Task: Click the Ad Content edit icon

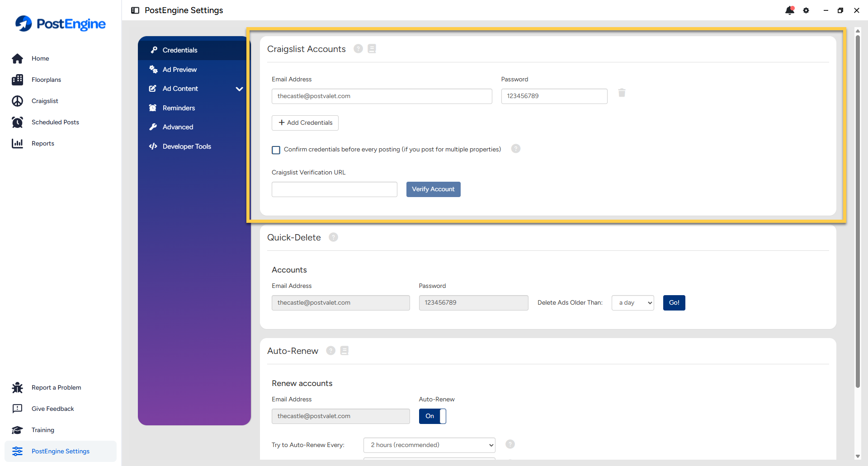Action: point(153,89)
